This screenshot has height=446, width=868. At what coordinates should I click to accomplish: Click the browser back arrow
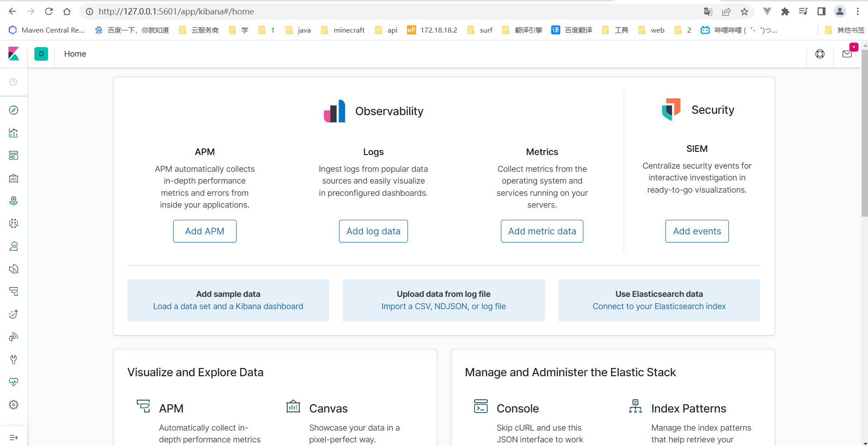pyautogui.click(x=13, y=11)
